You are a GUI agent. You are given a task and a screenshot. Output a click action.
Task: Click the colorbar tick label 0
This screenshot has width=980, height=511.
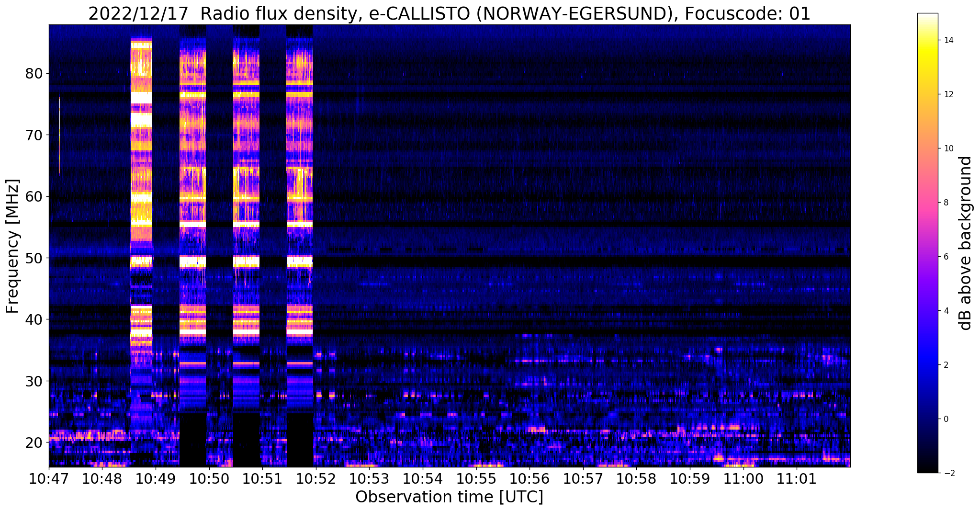(946, 419)
